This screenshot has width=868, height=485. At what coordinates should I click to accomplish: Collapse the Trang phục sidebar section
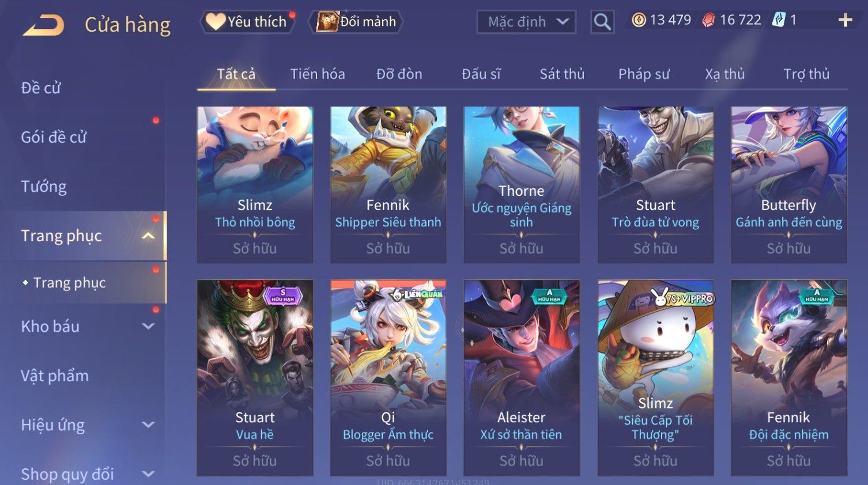click(148, 236)
